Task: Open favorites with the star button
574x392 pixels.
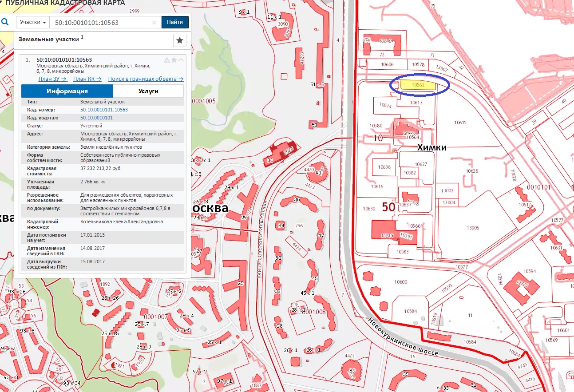Action: pyautogui.click(x=179, y=40)
